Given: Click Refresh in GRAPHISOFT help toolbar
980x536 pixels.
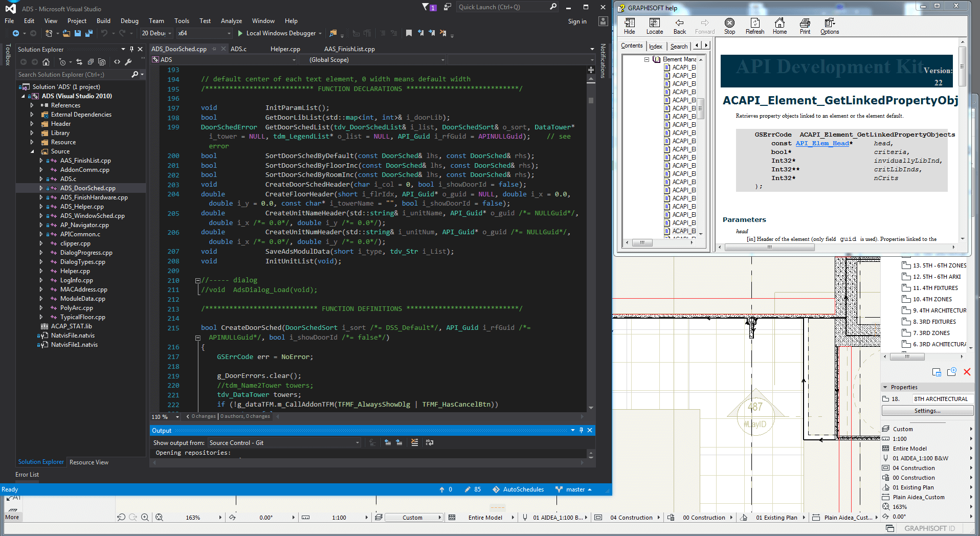Looking at the screenshot, I should (x=754, y=26).
